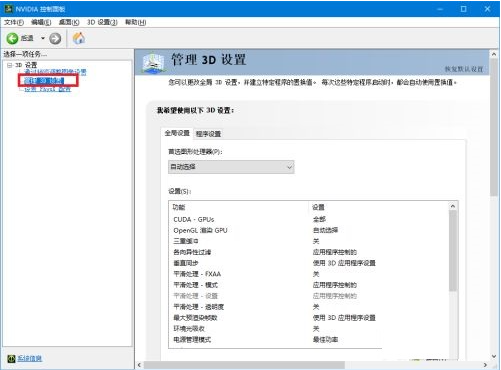The image size is (501, 370).
Task: Click the main panel scroll down arrow
Action: pyautogui.click(x=494, y=356)
